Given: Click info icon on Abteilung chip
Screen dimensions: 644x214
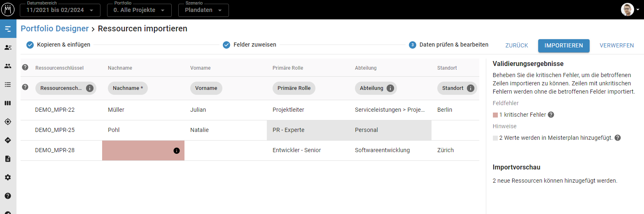Looking at the screenshot, I should click(x=390, y=88).
